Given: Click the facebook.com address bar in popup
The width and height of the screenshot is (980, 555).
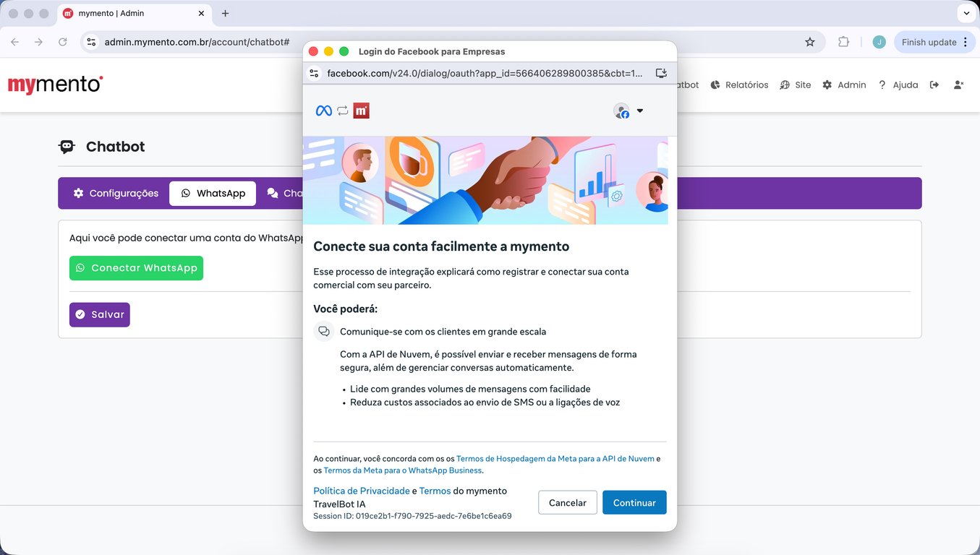Looking at the screenshot, I should point(485,73).
